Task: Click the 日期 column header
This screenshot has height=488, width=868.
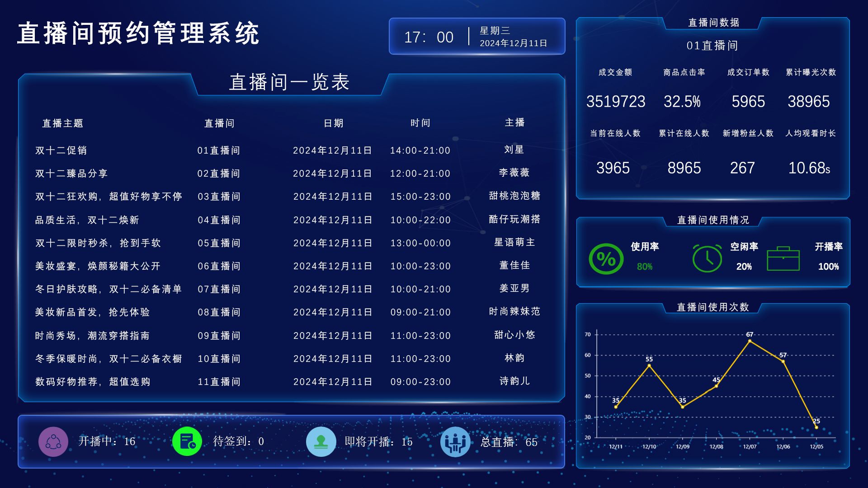Action: coord(334,123)
